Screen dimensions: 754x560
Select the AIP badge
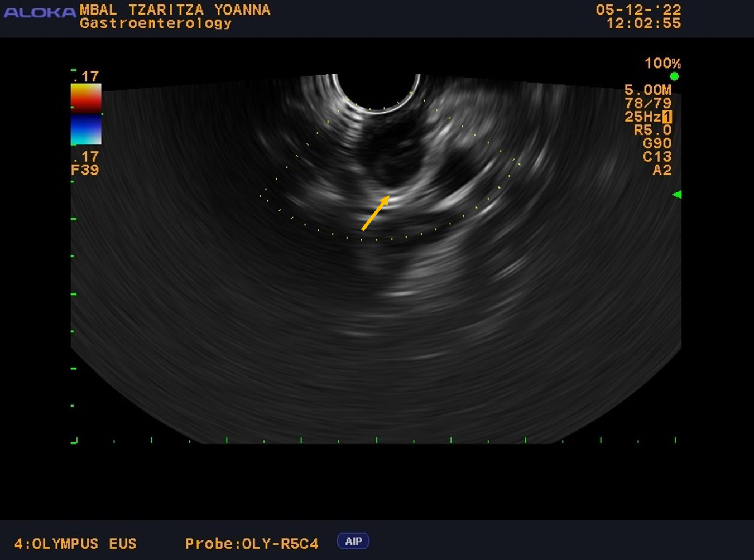pos(353,541)
